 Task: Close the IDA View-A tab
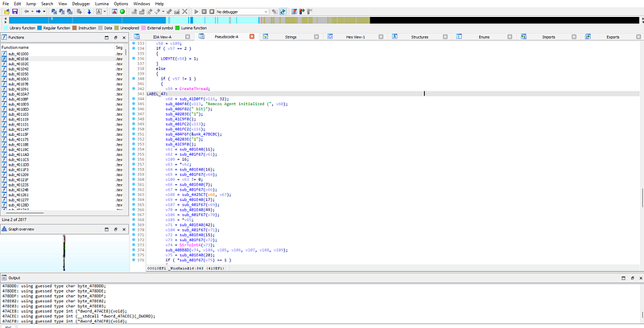point(188,36)
